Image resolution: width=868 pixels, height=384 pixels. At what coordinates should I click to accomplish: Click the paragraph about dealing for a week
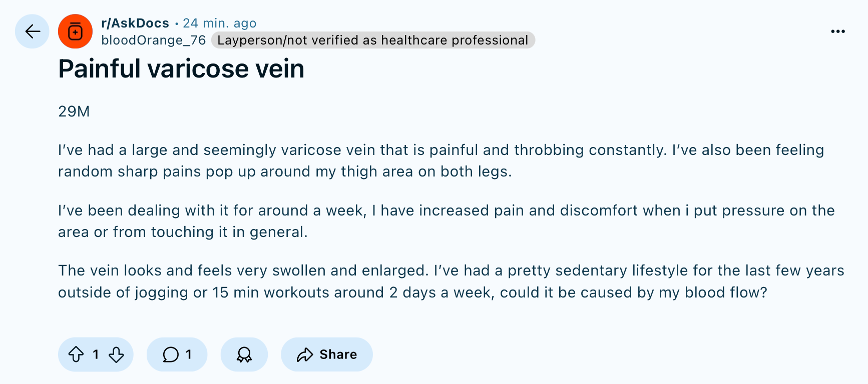coord(446,221)
